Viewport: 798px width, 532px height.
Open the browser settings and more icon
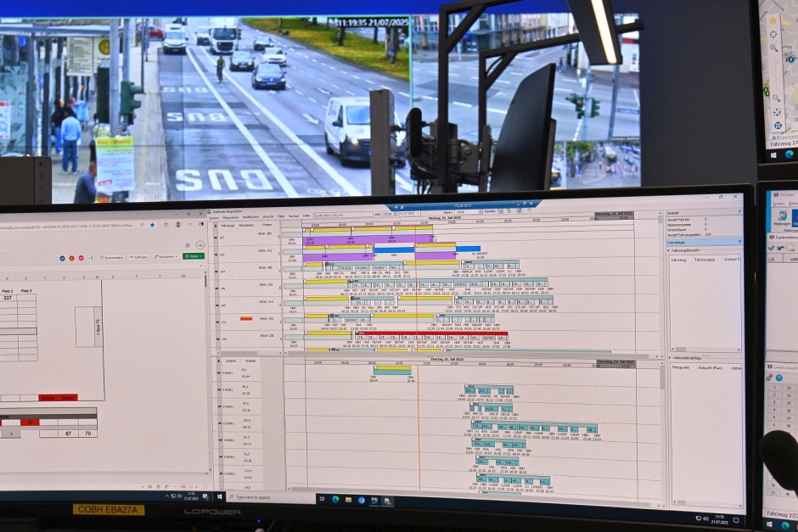click(190, 224)
